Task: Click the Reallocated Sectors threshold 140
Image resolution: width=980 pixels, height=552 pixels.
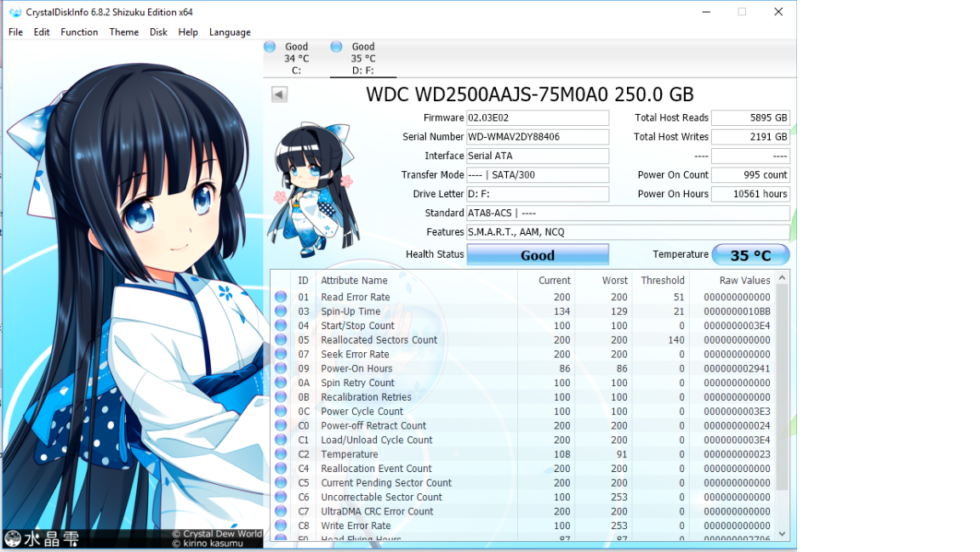Action: tap(676, 340)
